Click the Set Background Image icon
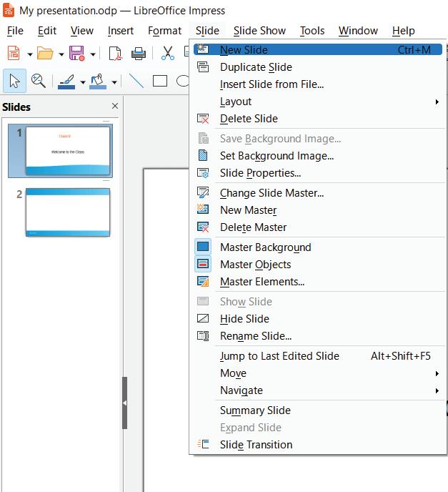The width and height of the screenshot is (448, 492). 203,156
